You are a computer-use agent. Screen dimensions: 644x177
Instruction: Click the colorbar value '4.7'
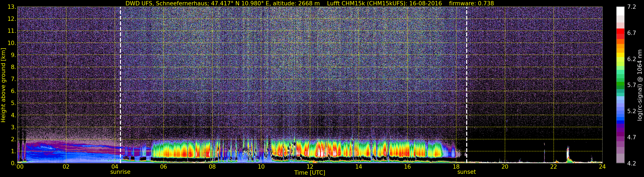(632, 137)
